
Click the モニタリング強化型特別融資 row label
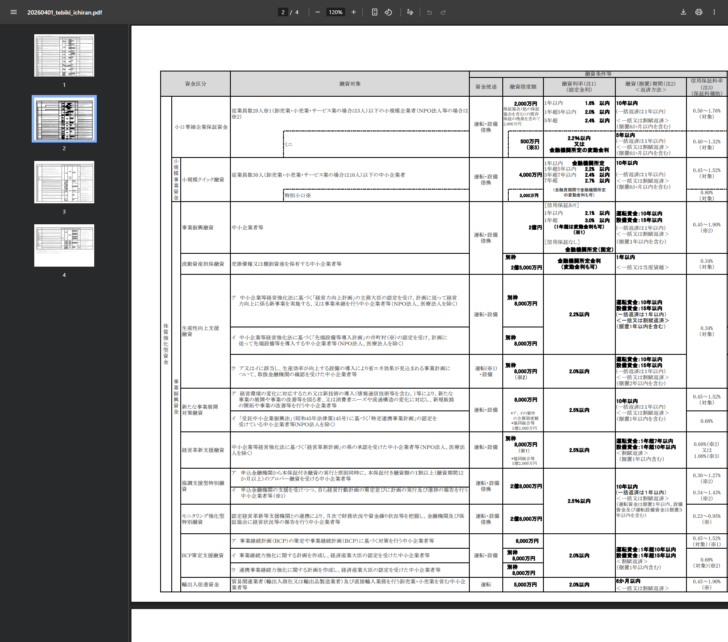pyautogui.click(x=203, y=519)
